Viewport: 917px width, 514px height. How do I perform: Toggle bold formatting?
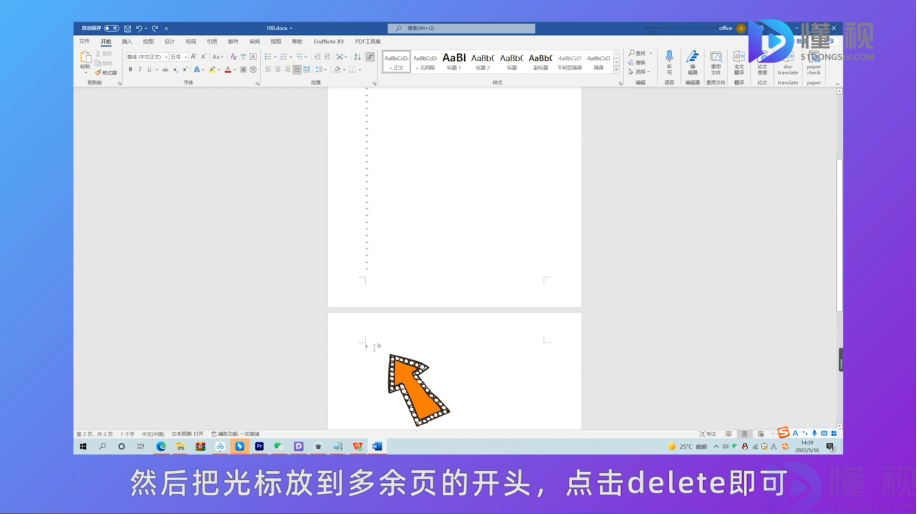(x=130, y=70)
